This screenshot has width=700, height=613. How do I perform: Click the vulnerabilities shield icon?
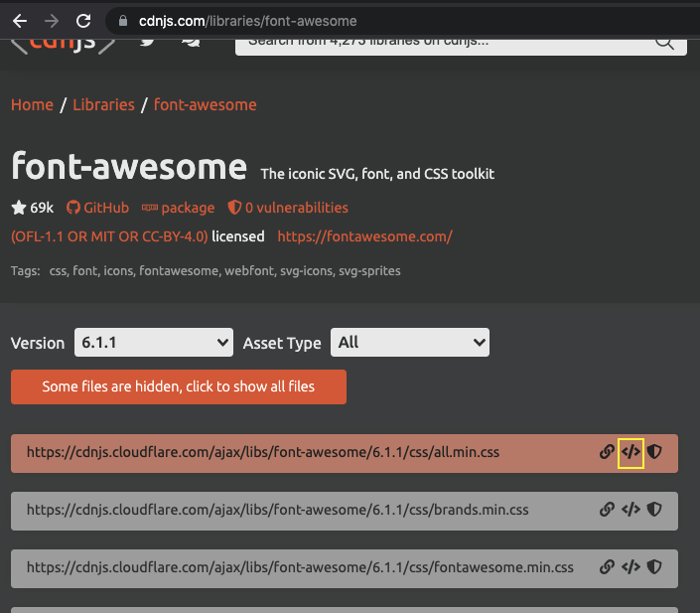234,208
